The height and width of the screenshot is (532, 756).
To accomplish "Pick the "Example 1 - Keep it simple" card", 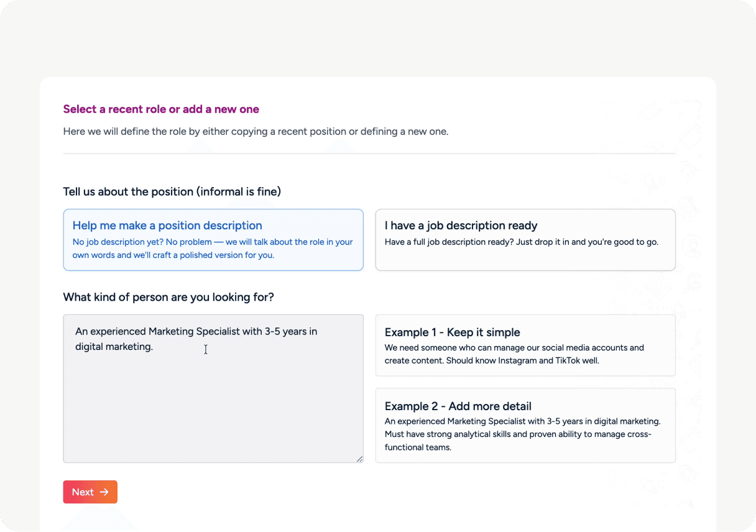I will tap(452, 332).
